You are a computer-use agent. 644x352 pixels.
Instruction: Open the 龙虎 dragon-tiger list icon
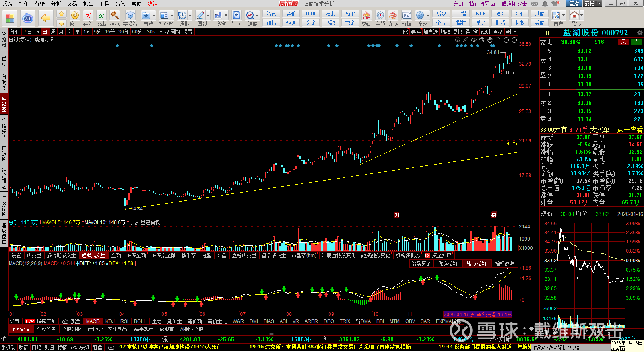click(x=393, y=15)
